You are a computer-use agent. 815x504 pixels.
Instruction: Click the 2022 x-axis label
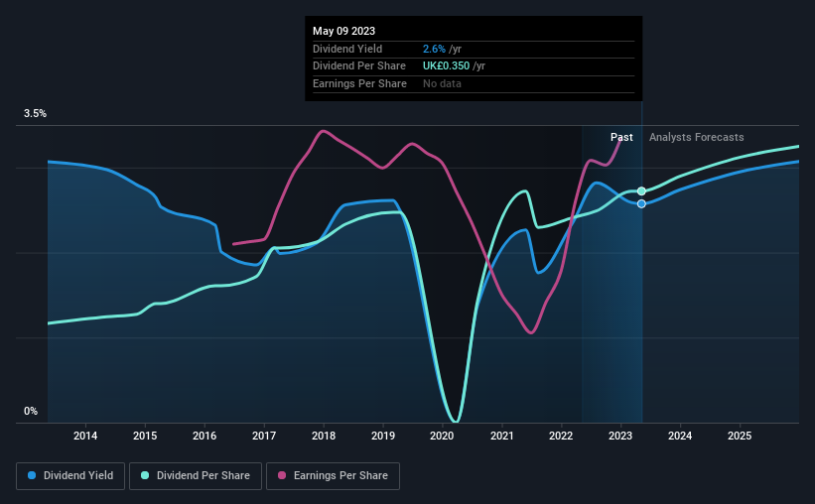coord(561,436)
